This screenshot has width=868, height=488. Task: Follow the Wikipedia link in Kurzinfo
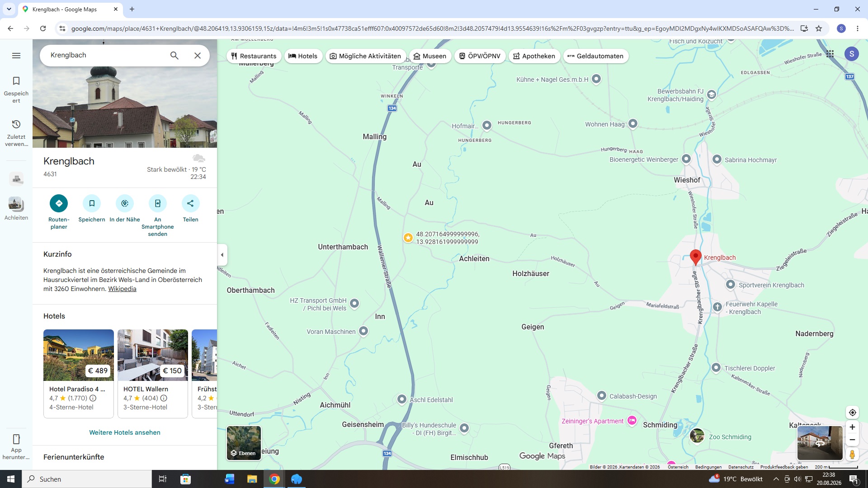click(122, 289)
